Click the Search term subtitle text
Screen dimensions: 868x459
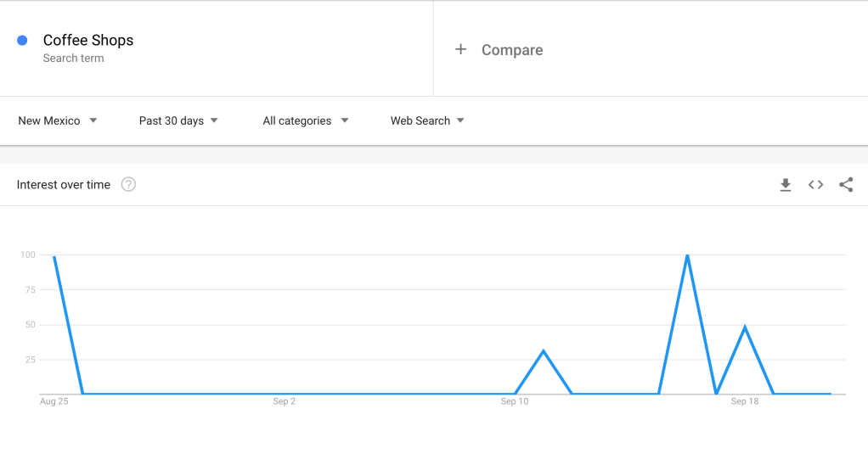click(x=74, y=59)
